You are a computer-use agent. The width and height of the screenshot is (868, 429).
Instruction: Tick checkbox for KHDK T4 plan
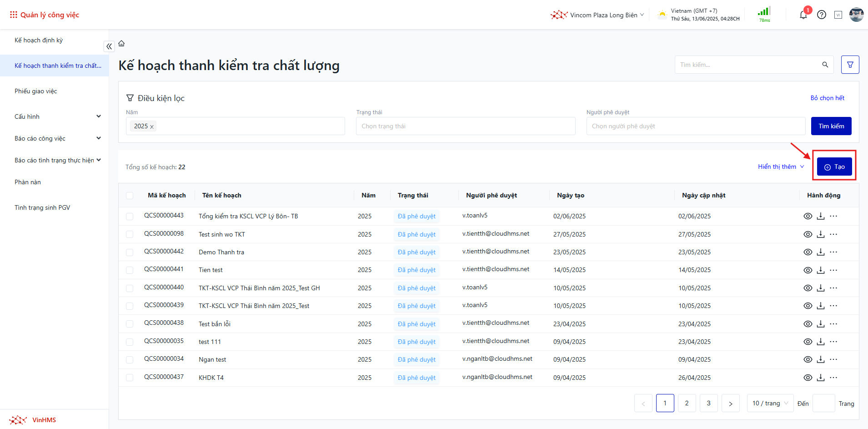pos(130,378)
